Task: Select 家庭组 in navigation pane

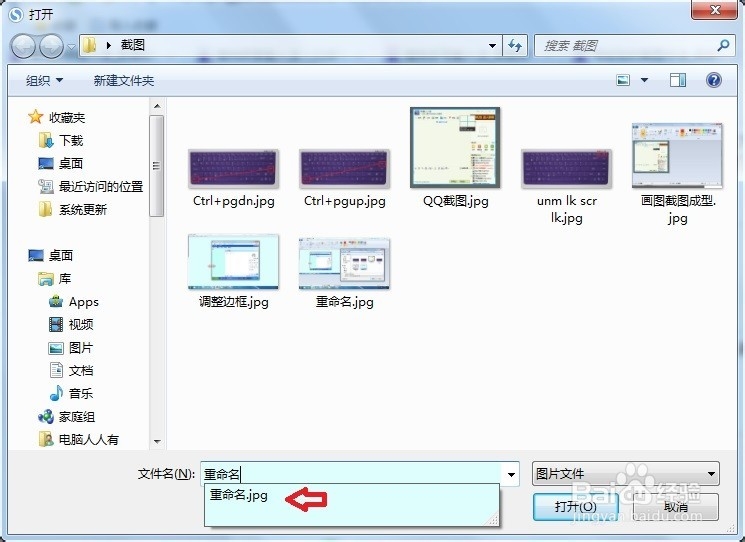Action: tap(67, 417)
